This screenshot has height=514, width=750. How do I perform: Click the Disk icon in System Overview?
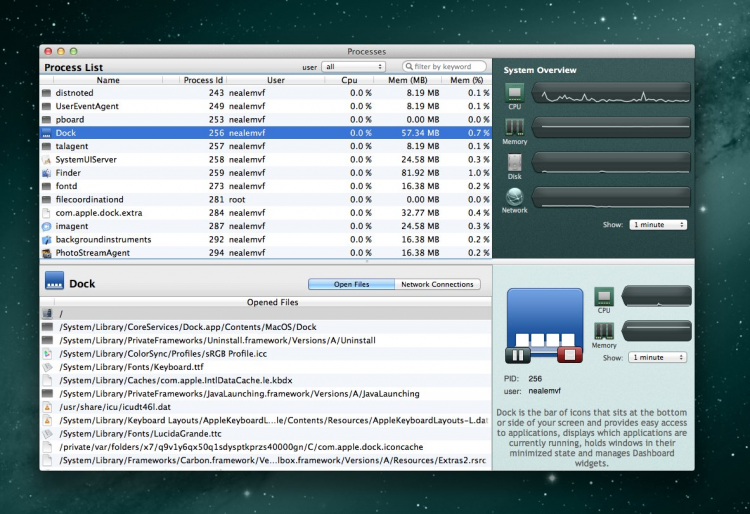pos(514,163)
